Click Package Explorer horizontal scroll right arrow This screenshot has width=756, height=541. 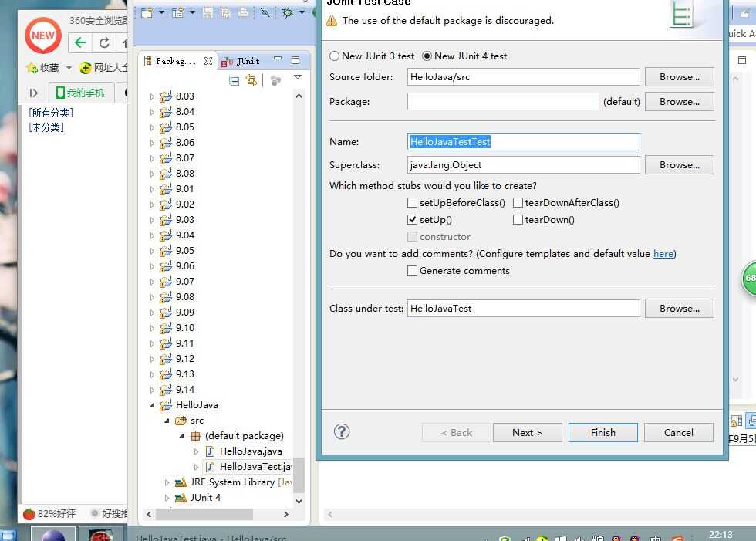(286, 515)
